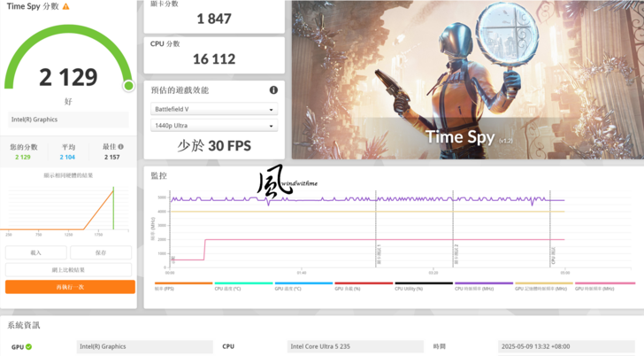Toggle the orange FPS legend swatch

[184, 283]
